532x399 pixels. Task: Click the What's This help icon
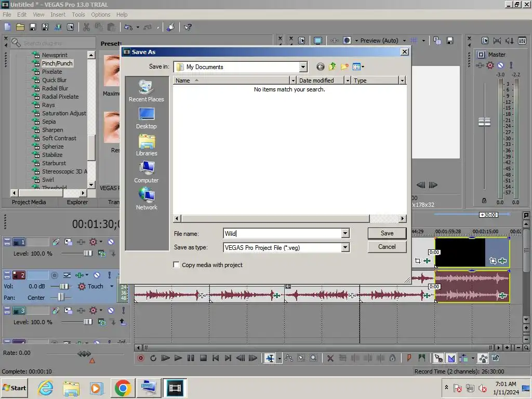pos(188,27)
